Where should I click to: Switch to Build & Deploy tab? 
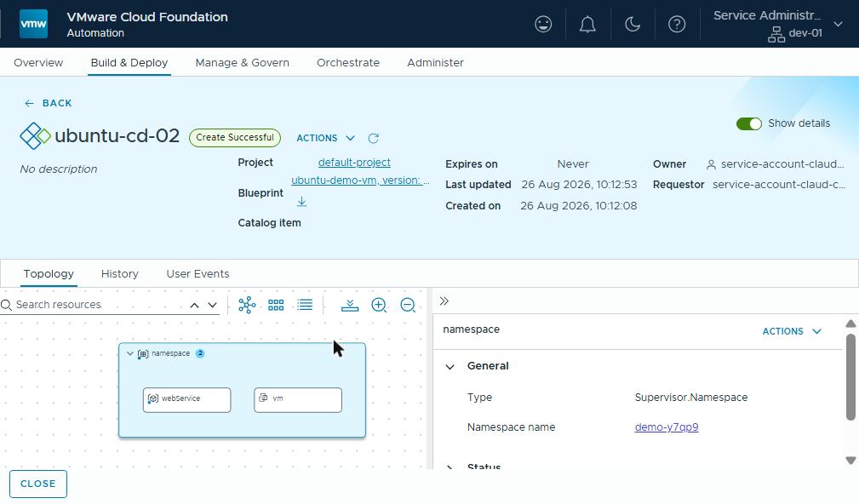coord(129,62)
